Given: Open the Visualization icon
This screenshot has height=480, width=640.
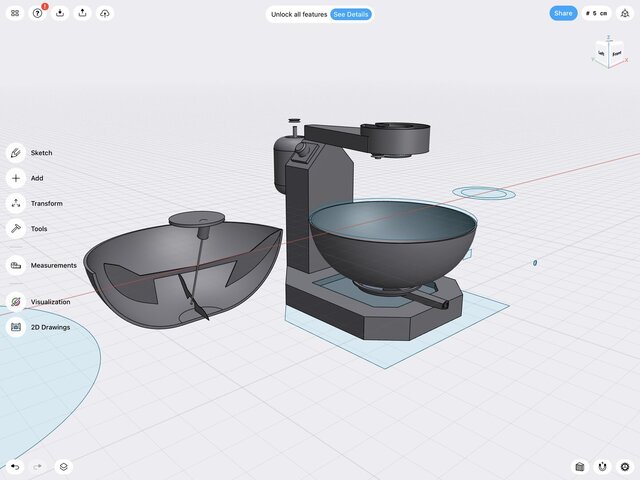Looking at the screenshot, I should pos(16,302).
